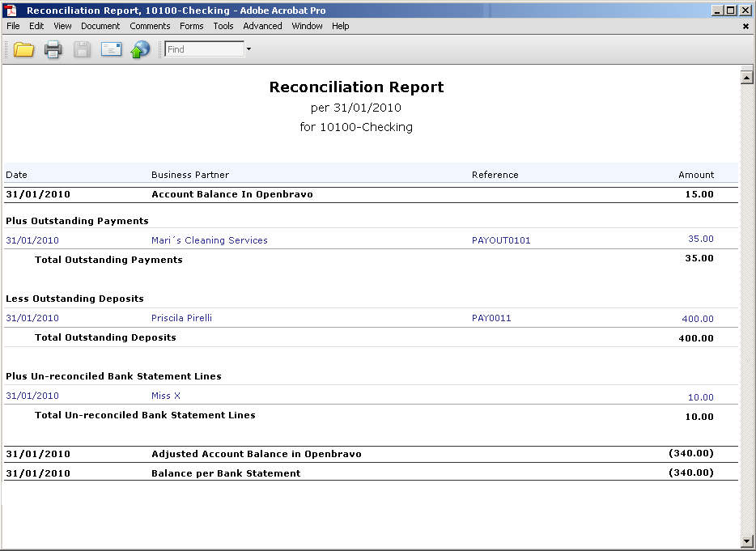Click the Acrobat PDF icon in title bar
The width and height of the screenshot is (756, 551).
coord(11,11)
